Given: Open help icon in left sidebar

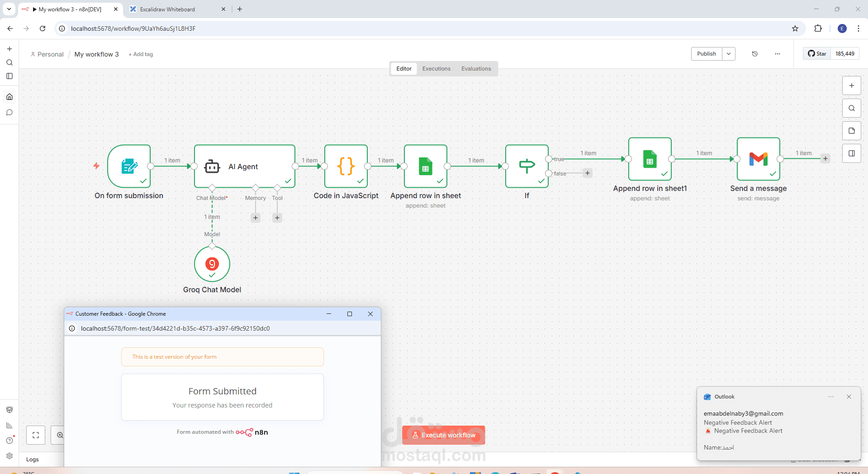Looking at the screenshot, I should click(x=9, y=441).
